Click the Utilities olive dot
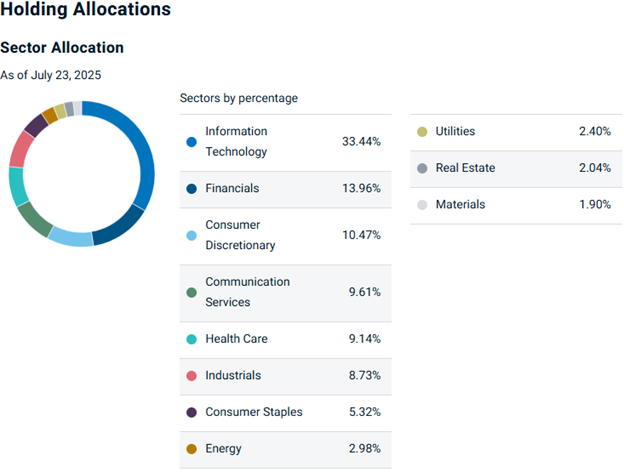The width and height of the screenshot is (624, 472). click(x=422, y=132)
